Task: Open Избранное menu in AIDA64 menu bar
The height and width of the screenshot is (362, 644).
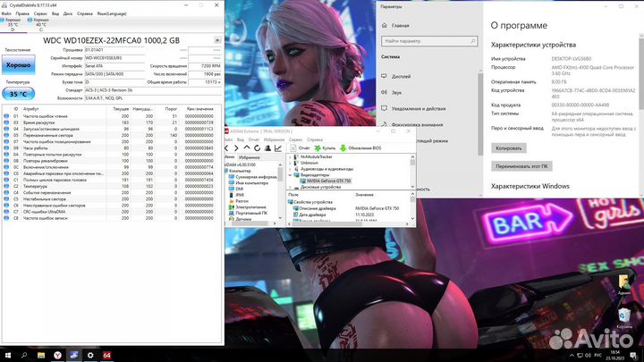Action: (274, 139)
